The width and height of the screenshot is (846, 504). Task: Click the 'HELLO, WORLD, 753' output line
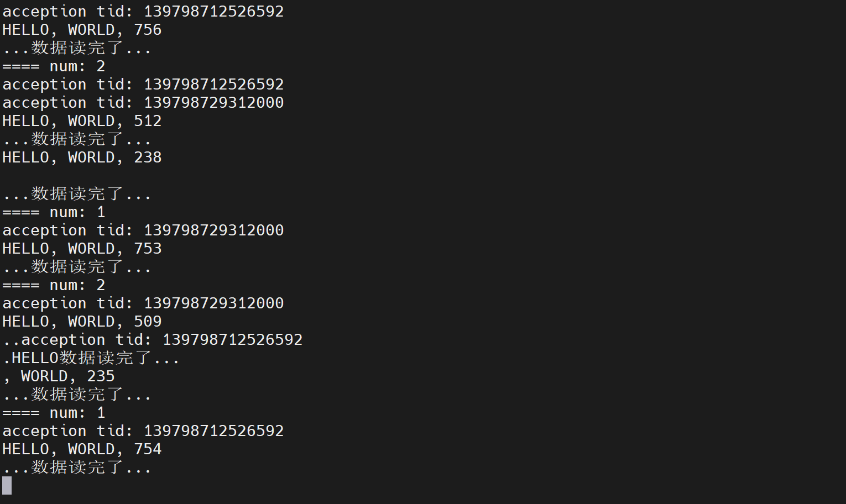click(x=82, y=249)
